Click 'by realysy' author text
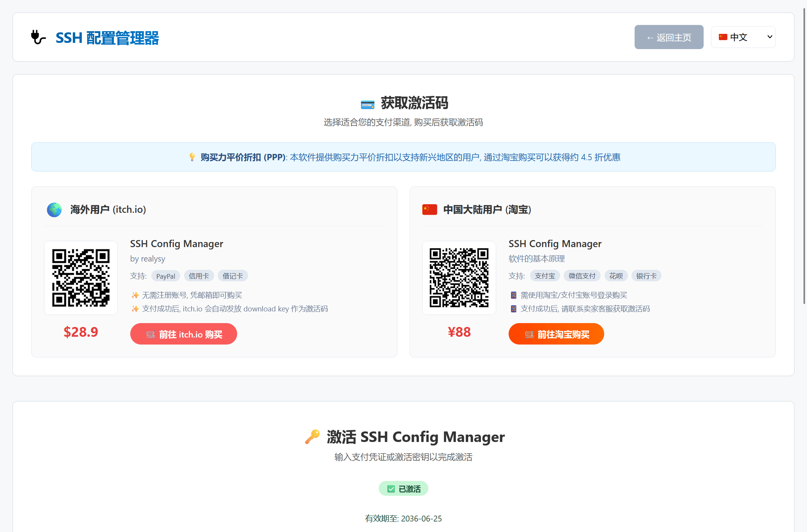Image resolution: width=807 pixels, height=532 pixels. [x=147, y=259]
